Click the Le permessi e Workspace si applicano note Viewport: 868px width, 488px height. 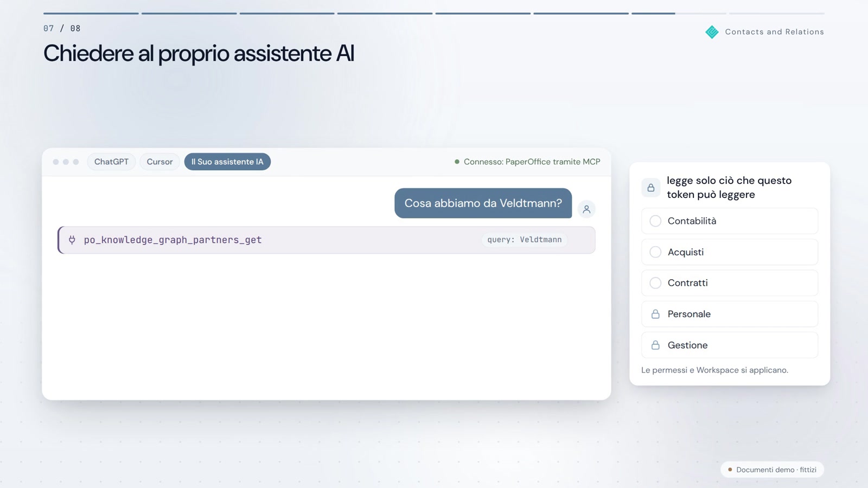pyautogui.click(x=714, y=370)
